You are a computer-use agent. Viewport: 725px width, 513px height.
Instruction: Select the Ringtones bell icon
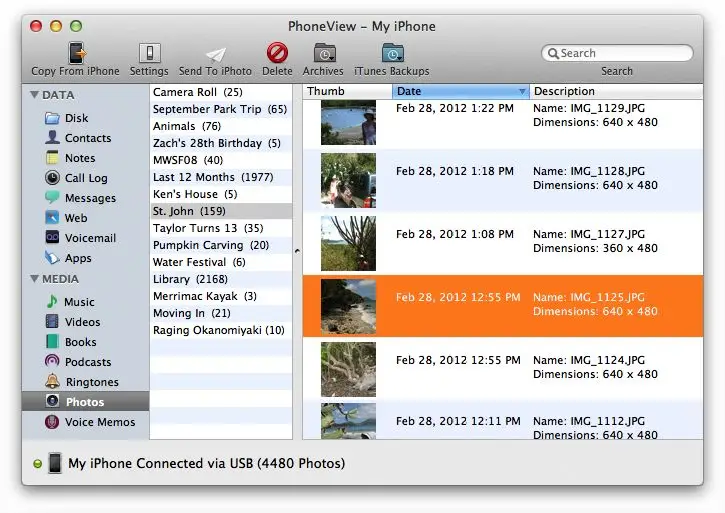52,381
